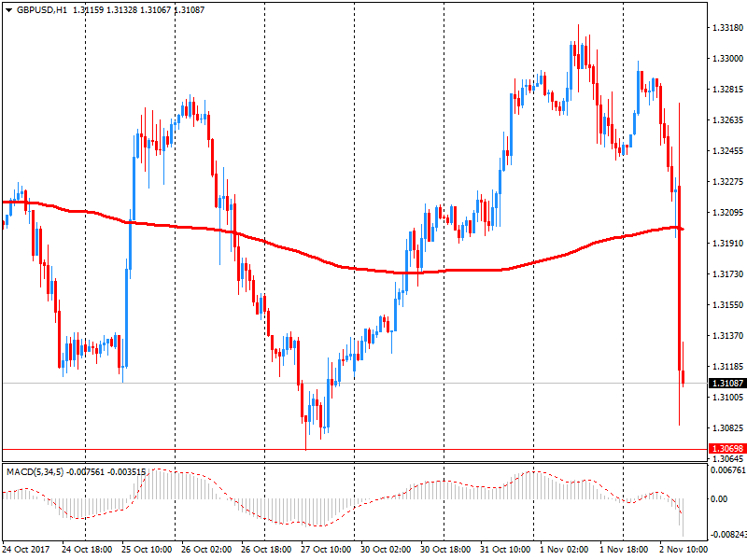Open the chart menu triangle beside GBPUSD
747x560 pixels.
tap(9, 10)
